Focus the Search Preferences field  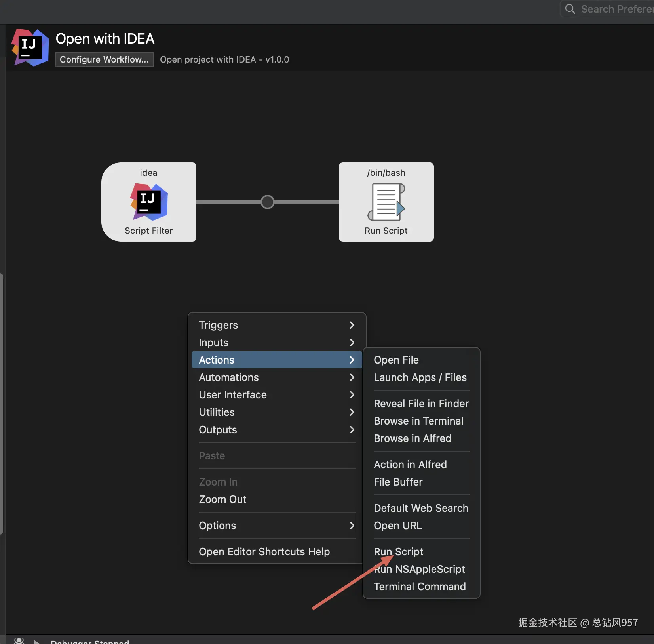[x=608, y=9]
